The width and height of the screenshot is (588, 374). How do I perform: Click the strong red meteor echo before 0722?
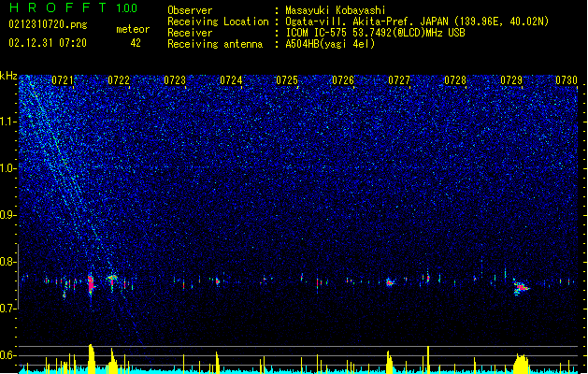pyautogui.click(x=91, y=285)
